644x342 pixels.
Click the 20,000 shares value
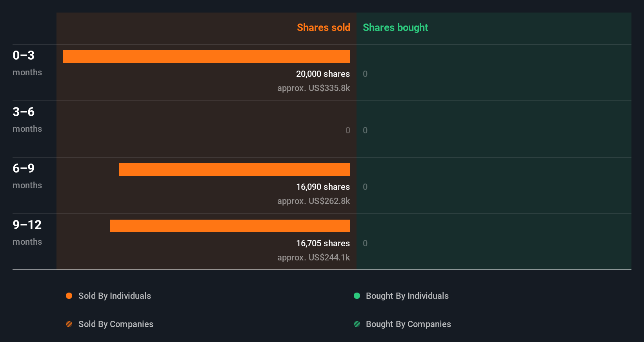pos(323,74)
